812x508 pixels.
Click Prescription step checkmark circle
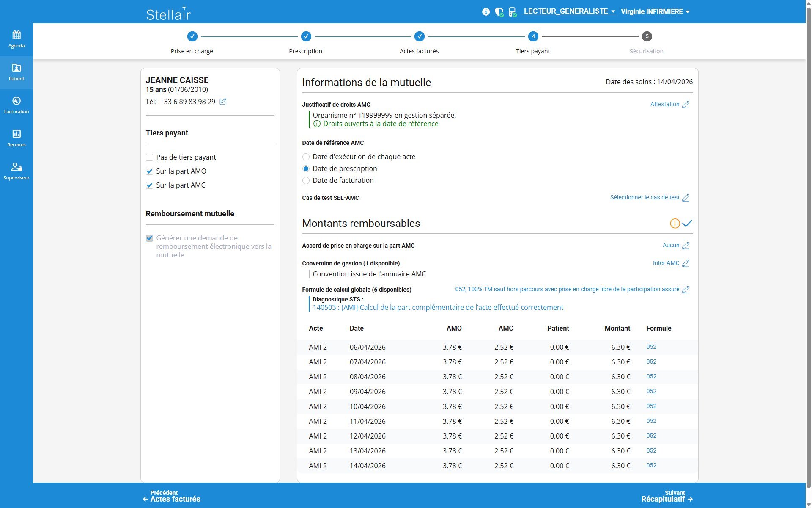click(306, 36)
